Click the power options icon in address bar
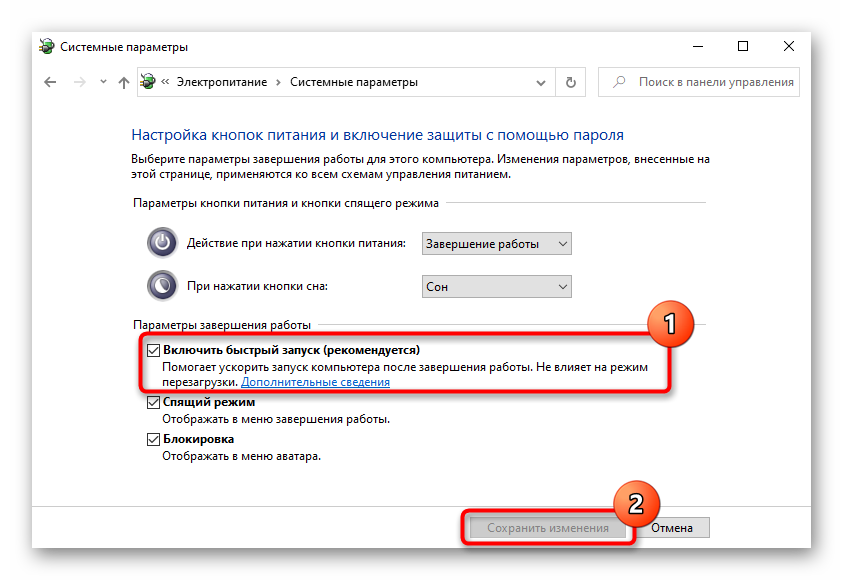This screenshot has width=843, height=580. [x=148, y=82]
